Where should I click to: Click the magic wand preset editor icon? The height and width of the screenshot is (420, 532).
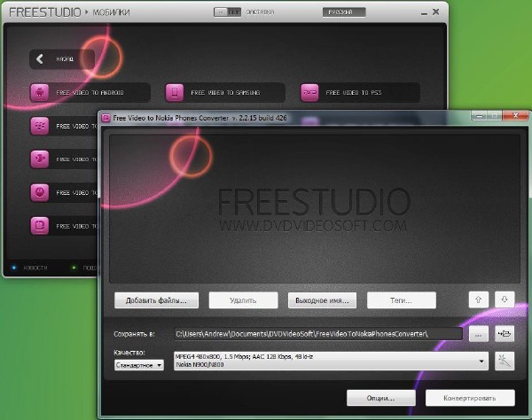505,361
